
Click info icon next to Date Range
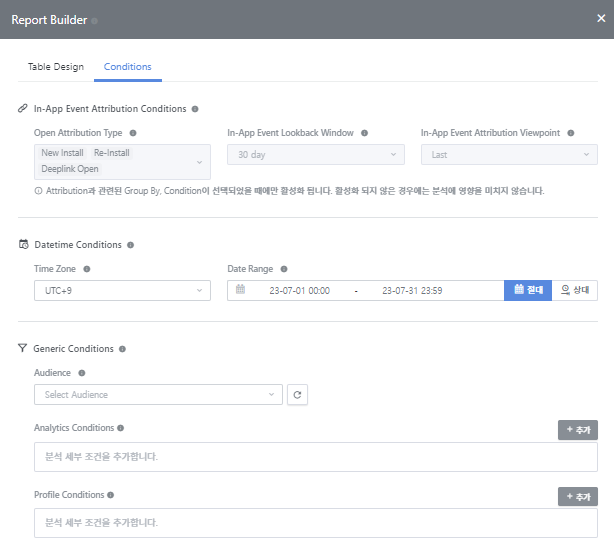284,269
